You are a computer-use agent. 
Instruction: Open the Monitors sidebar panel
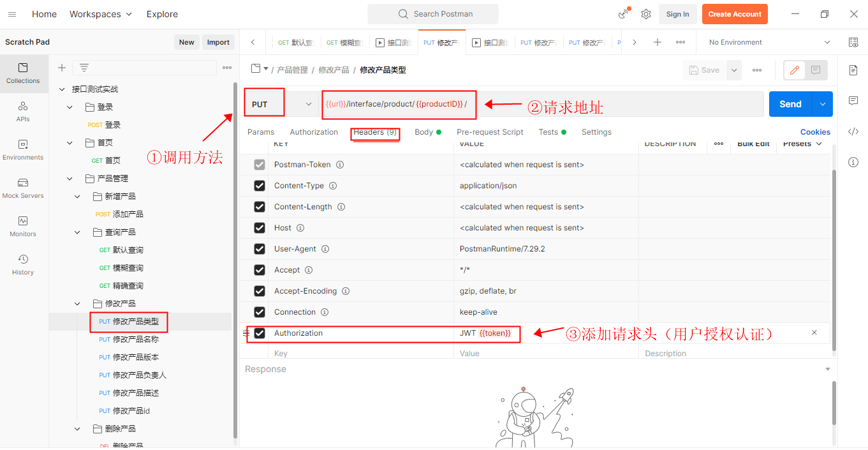[23, 227]
